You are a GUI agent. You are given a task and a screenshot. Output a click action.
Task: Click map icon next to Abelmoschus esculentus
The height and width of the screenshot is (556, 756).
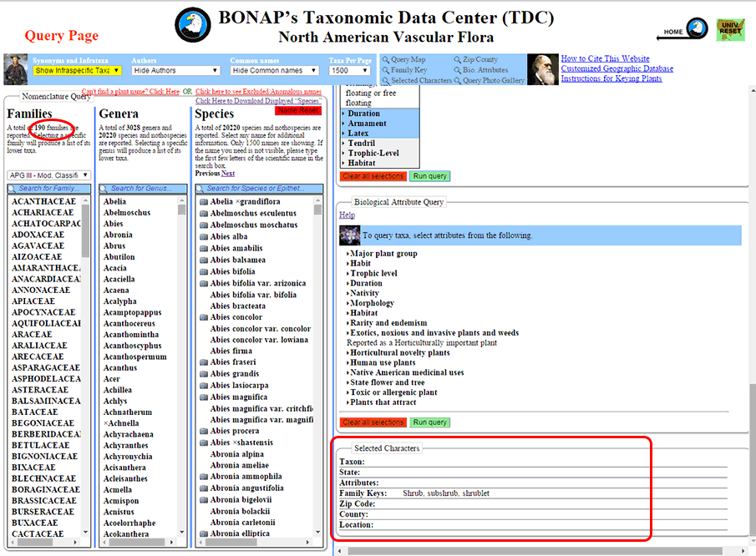[204, 214]
